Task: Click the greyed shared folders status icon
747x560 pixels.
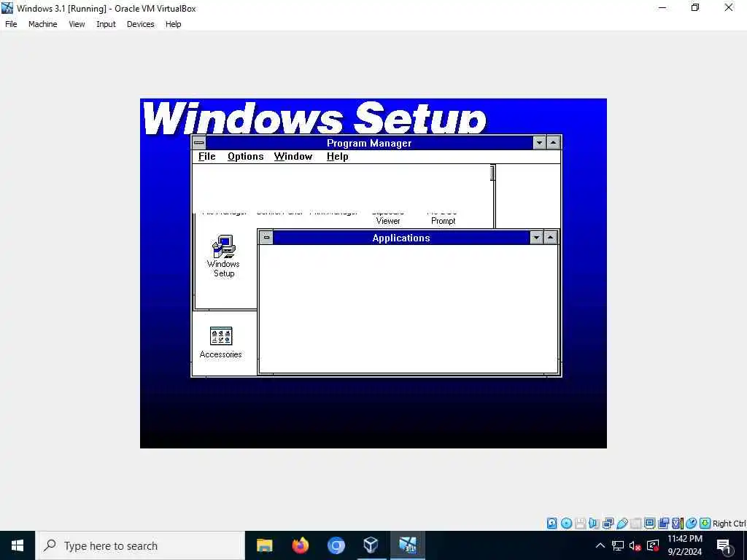Action: pyautogui.click(x=635, y=524)
